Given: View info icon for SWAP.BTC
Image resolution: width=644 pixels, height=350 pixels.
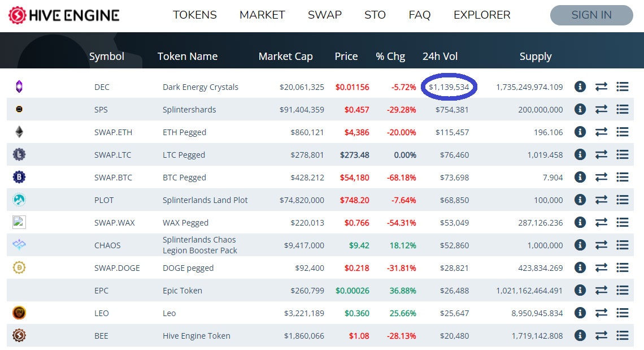Looking at the screenshot, I should click(x=580, y=178).
